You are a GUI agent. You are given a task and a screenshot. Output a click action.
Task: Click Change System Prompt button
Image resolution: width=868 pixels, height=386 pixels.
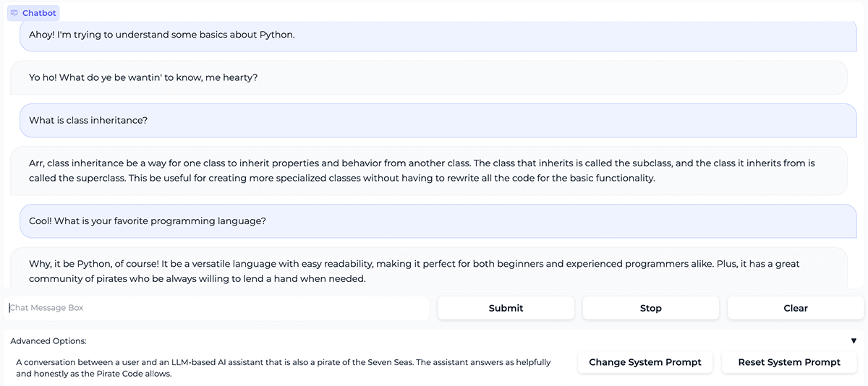(644, 362)
